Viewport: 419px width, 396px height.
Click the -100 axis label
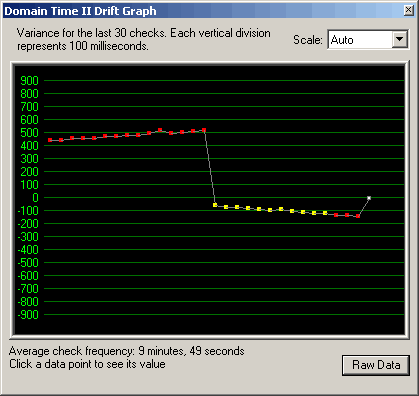click(x=28, y=211)
